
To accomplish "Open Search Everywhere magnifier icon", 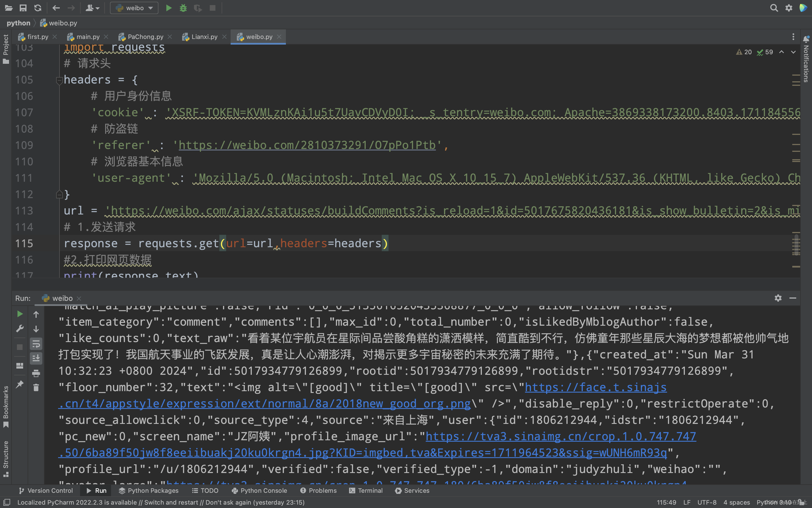I will 774,8.
